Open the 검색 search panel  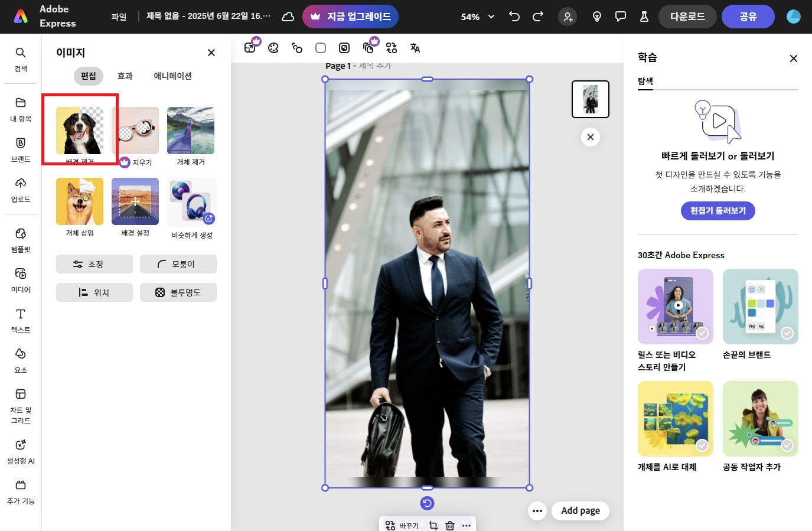pyautogui.click(x=21, y=60)
